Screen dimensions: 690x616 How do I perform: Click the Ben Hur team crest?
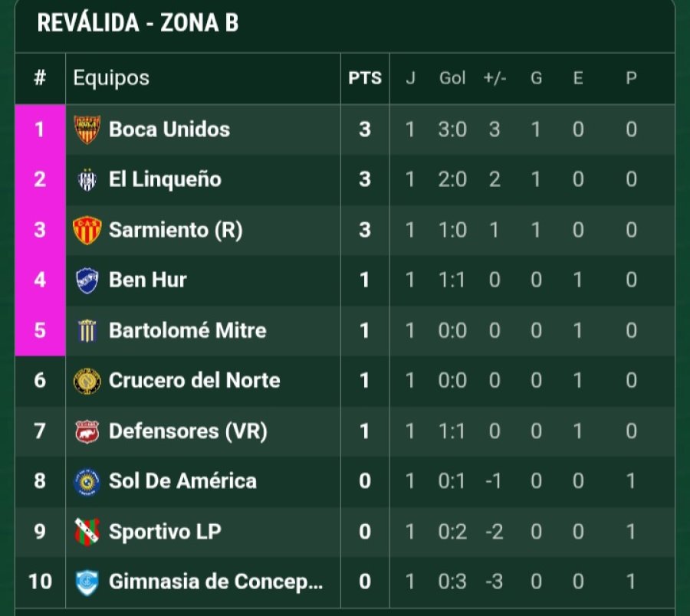coord(87,280)
